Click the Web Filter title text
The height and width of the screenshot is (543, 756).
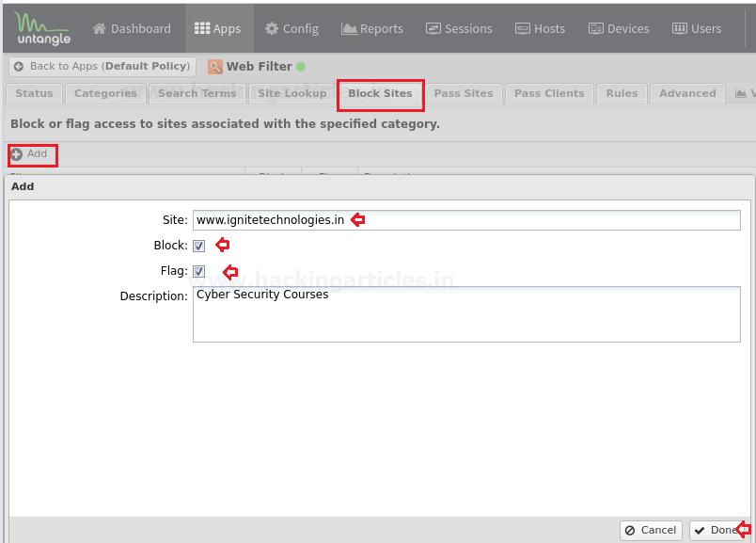point(260,67)
